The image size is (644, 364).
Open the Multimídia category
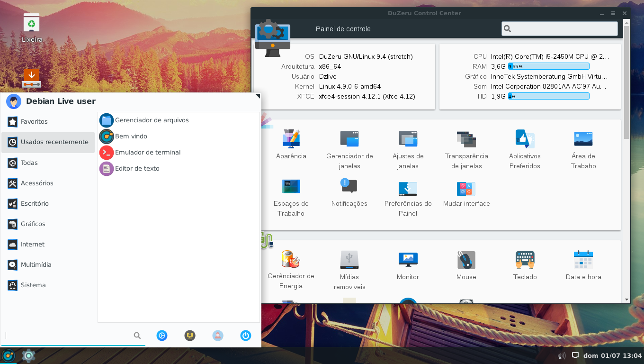pyautogui.click(x=48, y=265)
